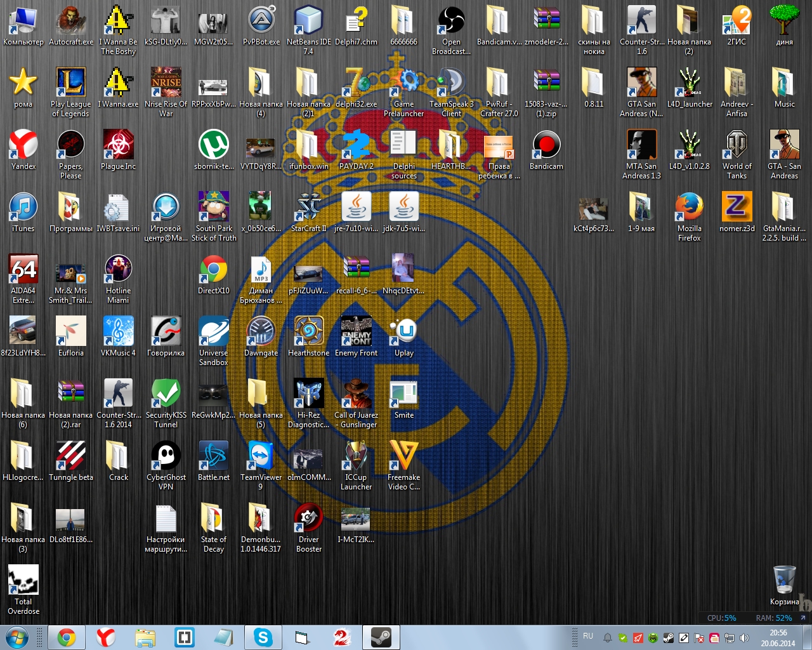Open South Park Stick of Truth
Screen dimensions: 812x650
(214, 217)
